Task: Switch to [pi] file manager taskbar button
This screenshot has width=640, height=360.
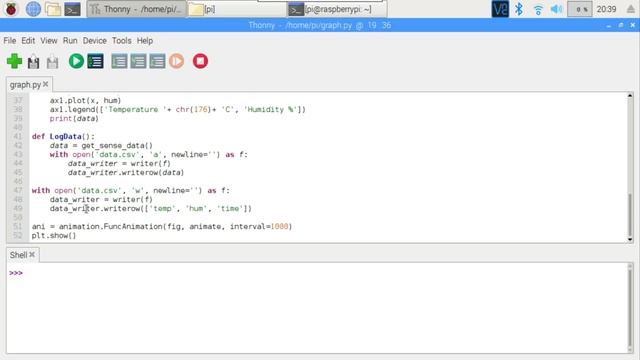Action: pyautogui.click(x=236, y=9)
